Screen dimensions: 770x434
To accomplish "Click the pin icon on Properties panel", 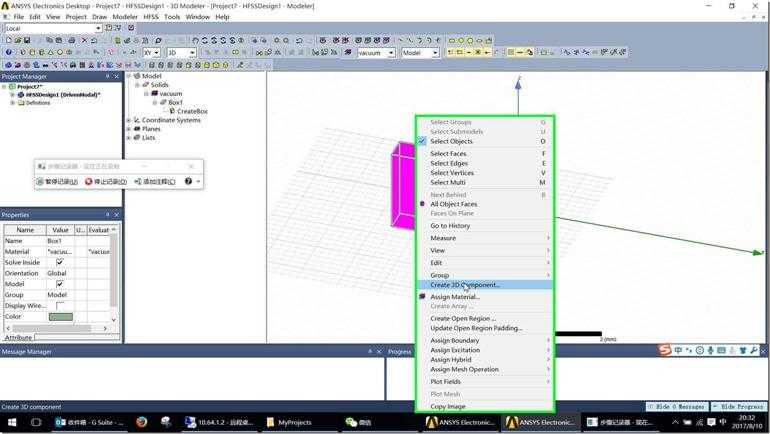I will coord(107,215).
